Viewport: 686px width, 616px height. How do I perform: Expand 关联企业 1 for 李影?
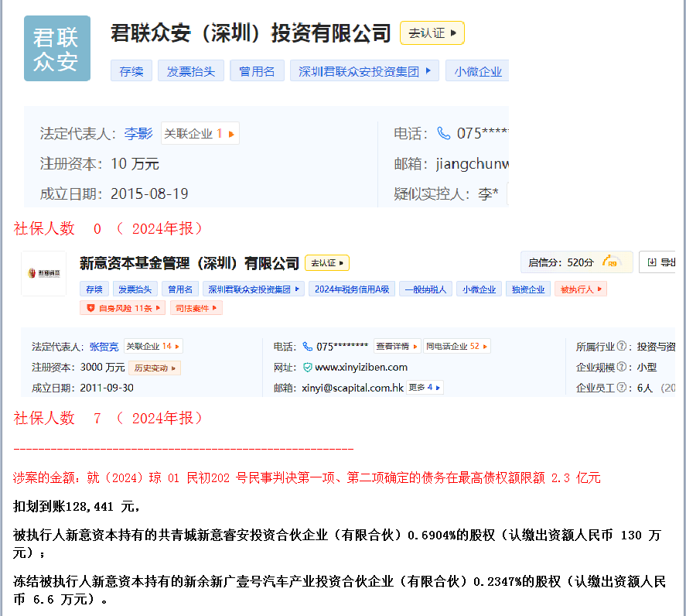pos(200,133)
